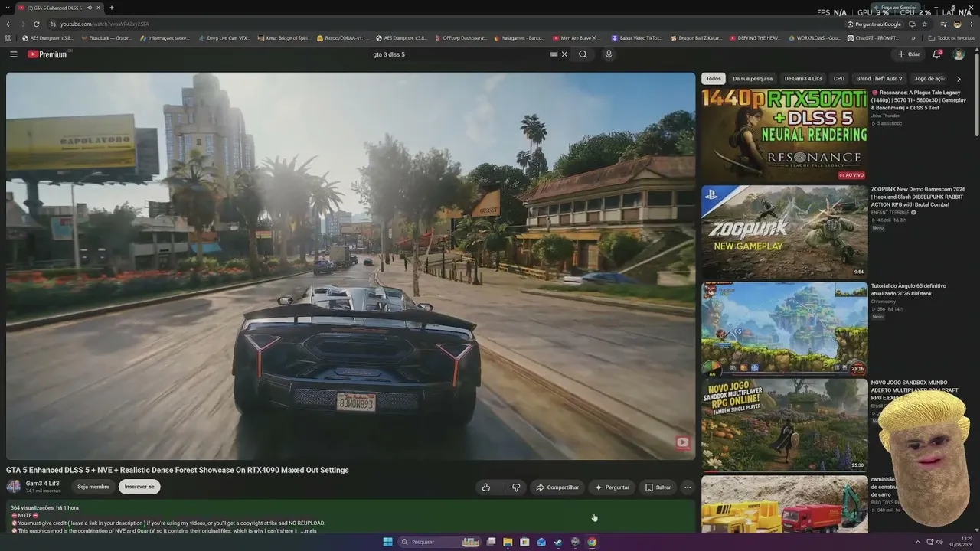This screenshot has height=551, width=980.
Task: Show hidden system tray icons
Action: point(918,542)
